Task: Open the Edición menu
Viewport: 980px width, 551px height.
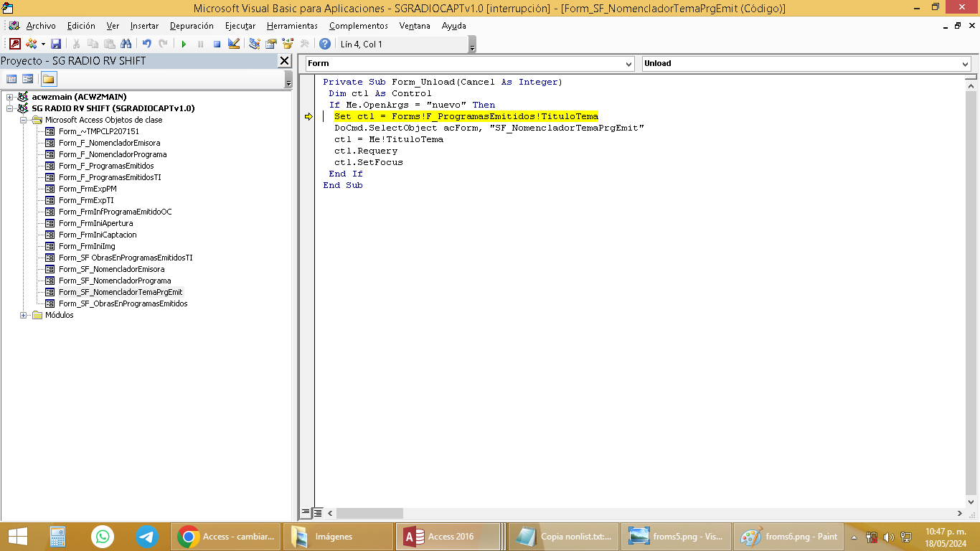Action: tap(81, 26)
